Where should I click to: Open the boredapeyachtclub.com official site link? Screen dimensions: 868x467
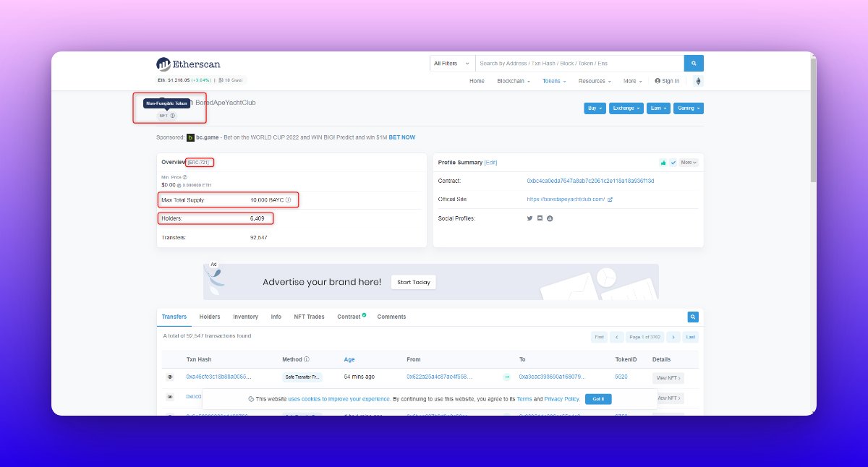pos(566,200)
